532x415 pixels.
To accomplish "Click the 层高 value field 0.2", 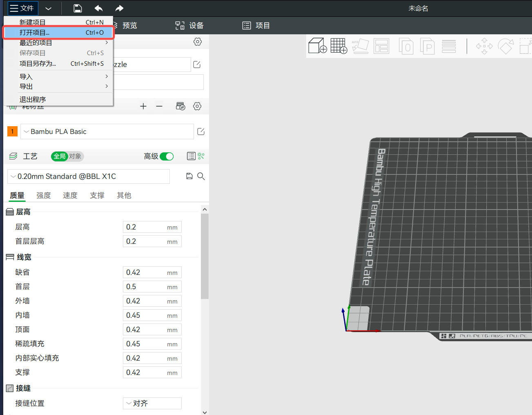I will point(152,227).
